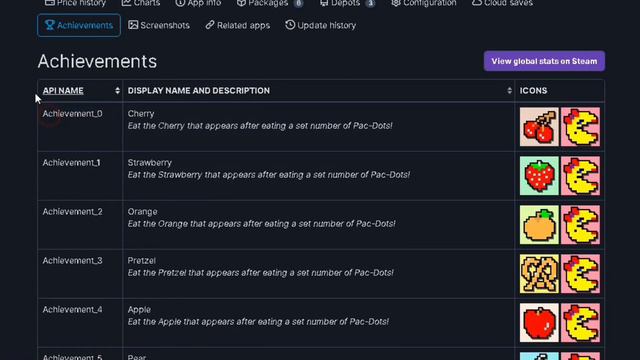The height and width of the screenshot is (360, 640).
Task: Open the Configuration tab
Action: click(424, 3)
